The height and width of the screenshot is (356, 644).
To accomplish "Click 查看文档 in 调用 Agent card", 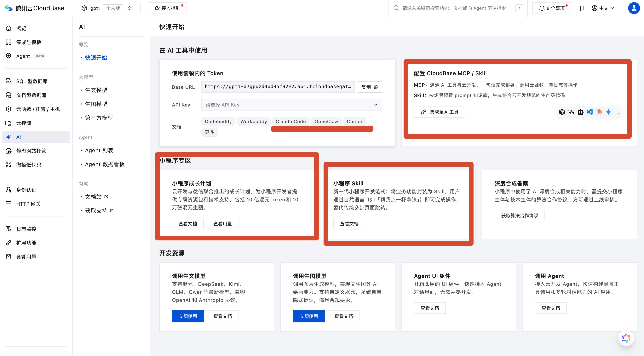I will (x=551, y=308).
